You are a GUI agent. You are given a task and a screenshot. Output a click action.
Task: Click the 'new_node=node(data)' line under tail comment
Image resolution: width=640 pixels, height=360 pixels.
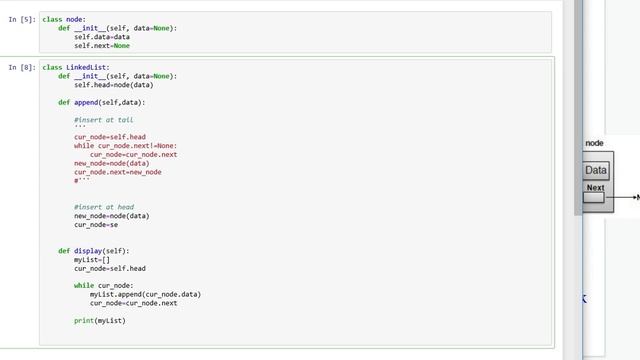pos(112,163)
